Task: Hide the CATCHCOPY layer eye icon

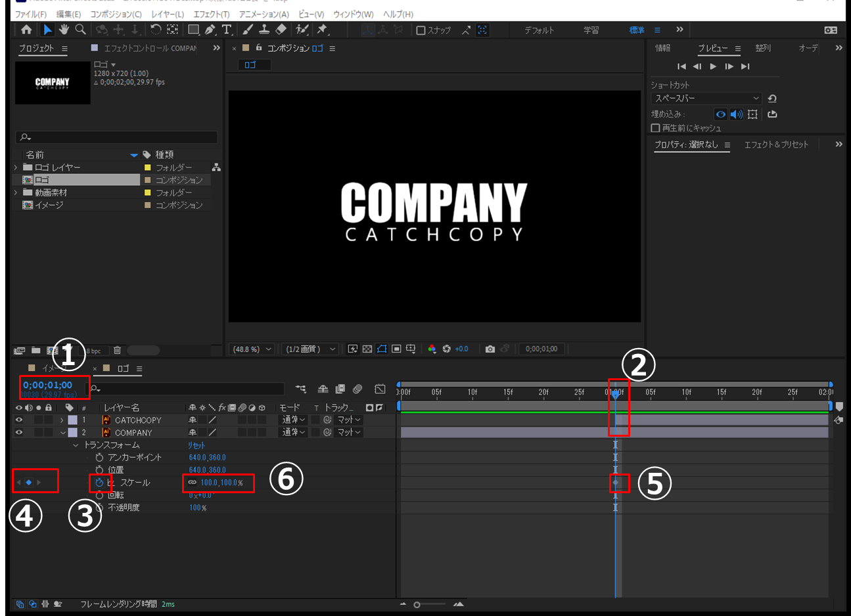Action: coord(18,420)
